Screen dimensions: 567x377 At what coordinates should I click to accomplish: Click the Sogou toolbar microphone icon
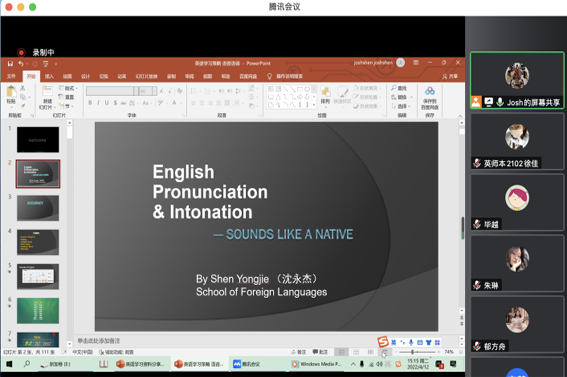[411, 342]
